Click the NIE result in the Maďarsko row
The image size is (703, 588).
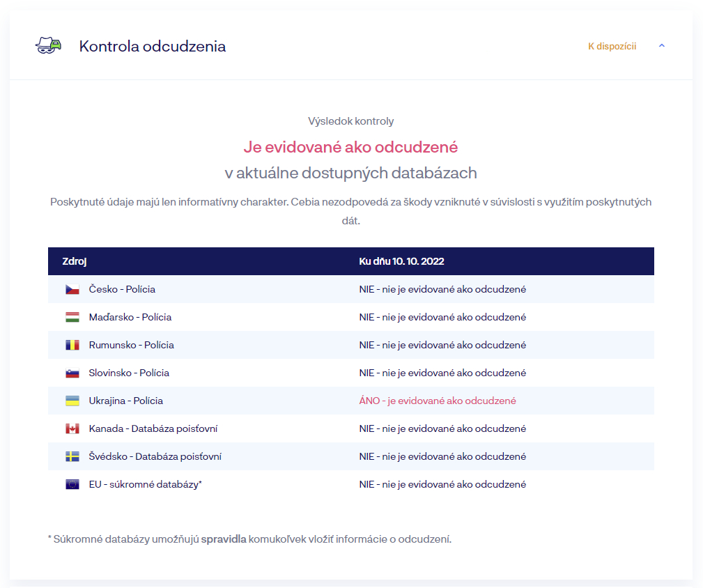[442, 317]
